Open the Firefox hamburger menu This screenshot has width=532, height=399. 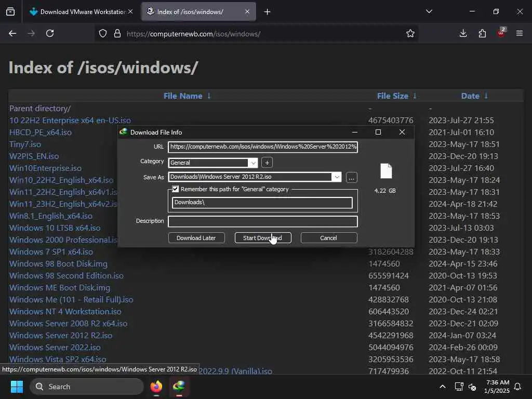[x=520, y=33]
